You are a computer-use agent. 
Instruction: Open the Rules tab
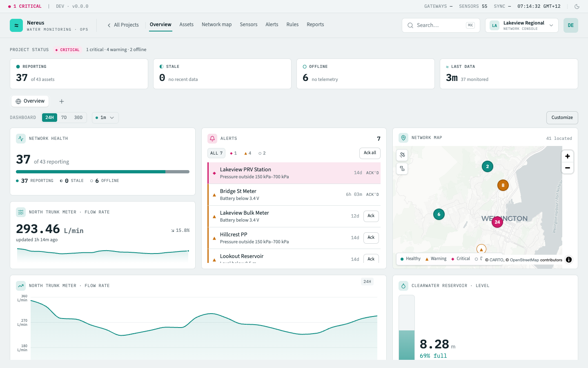coord(292,25)
